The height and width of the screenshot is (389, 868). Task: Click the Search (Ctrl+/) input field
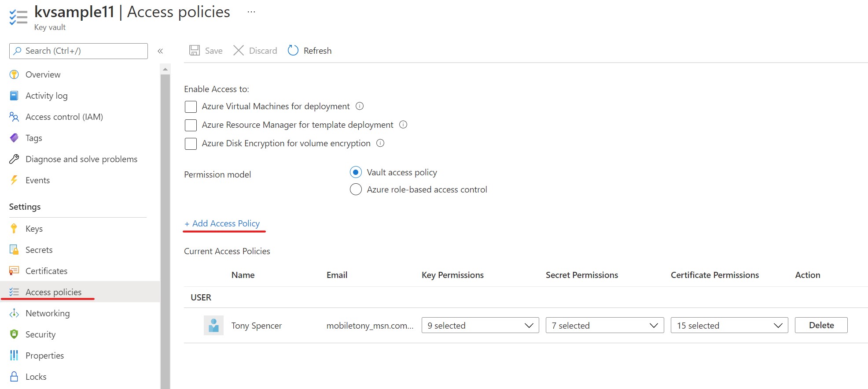click(x=78, y=51)
